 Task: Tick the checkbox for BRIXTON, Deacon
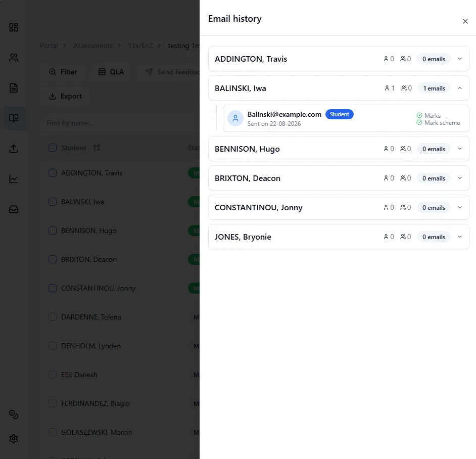click(x=53, y=259)
